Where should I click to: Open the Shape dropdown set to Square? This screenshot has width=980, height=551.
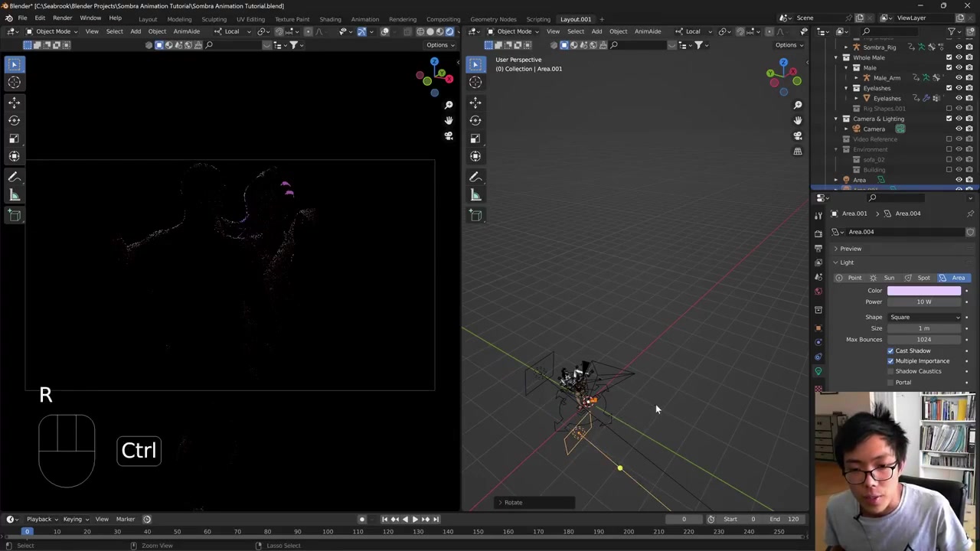[924, 317]
